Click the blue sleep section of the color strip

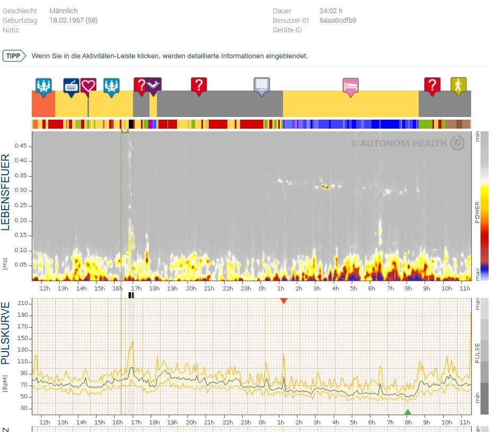coord(350,124)
